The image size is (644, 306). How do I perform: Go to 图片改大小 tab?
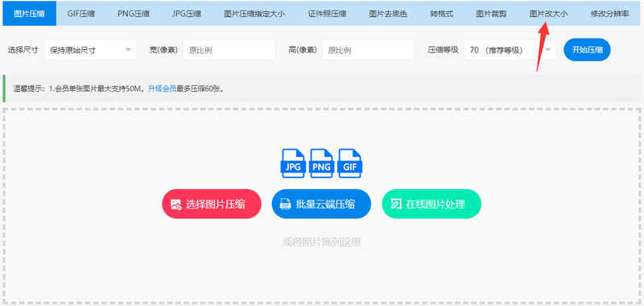548,14
